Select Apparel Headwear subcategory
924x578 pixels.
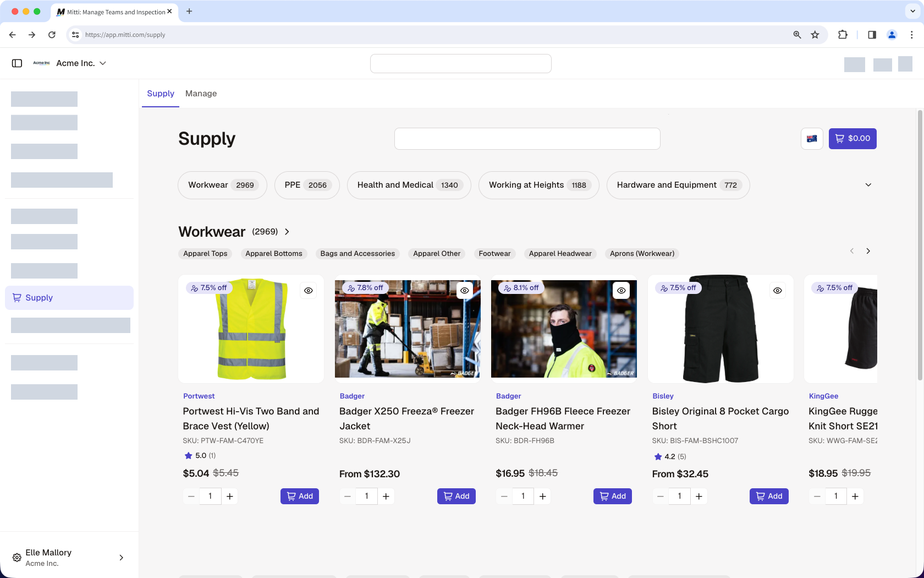(560, 254)
